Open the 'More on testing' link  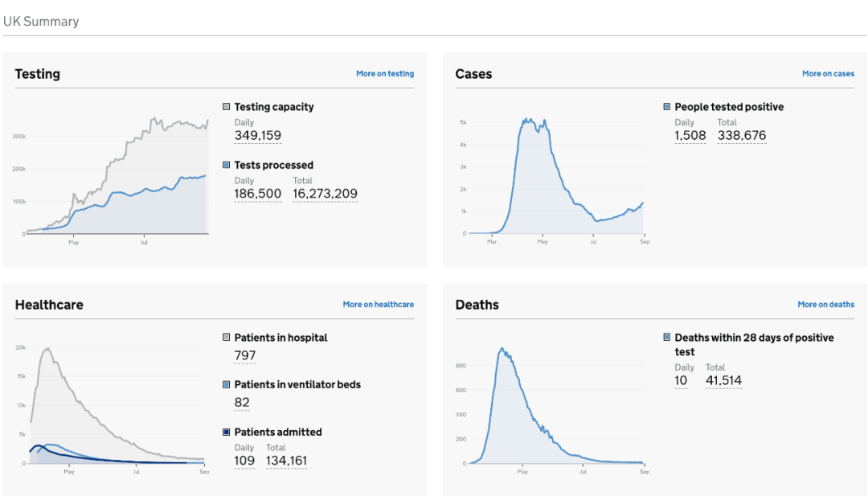pos(385,74)
